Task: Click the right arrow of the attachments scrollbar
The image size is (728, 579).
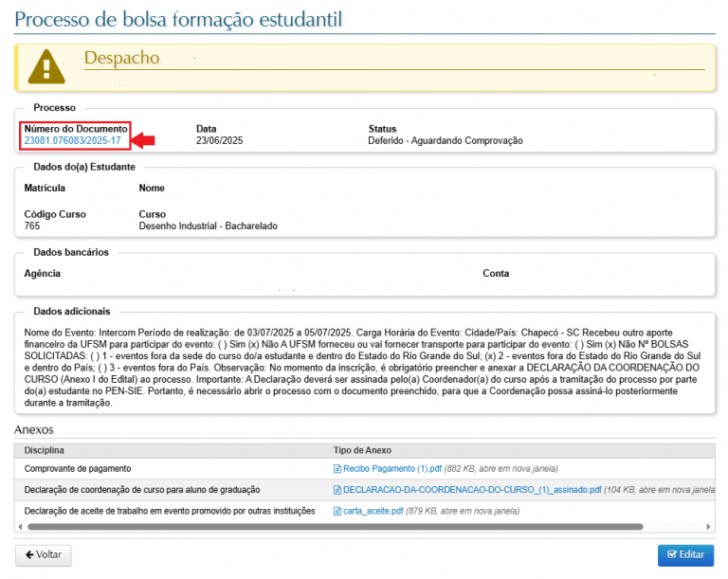Action: tap(708, 526)
